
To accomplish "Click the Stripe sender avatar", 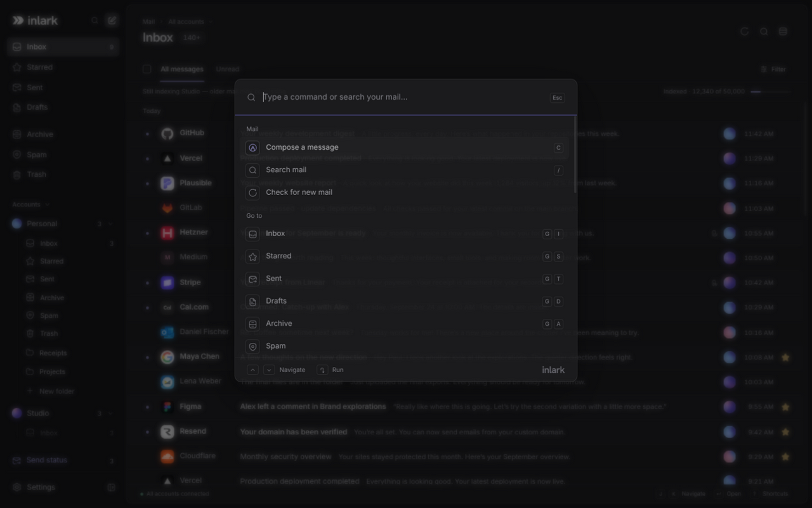I will [167, 283].
